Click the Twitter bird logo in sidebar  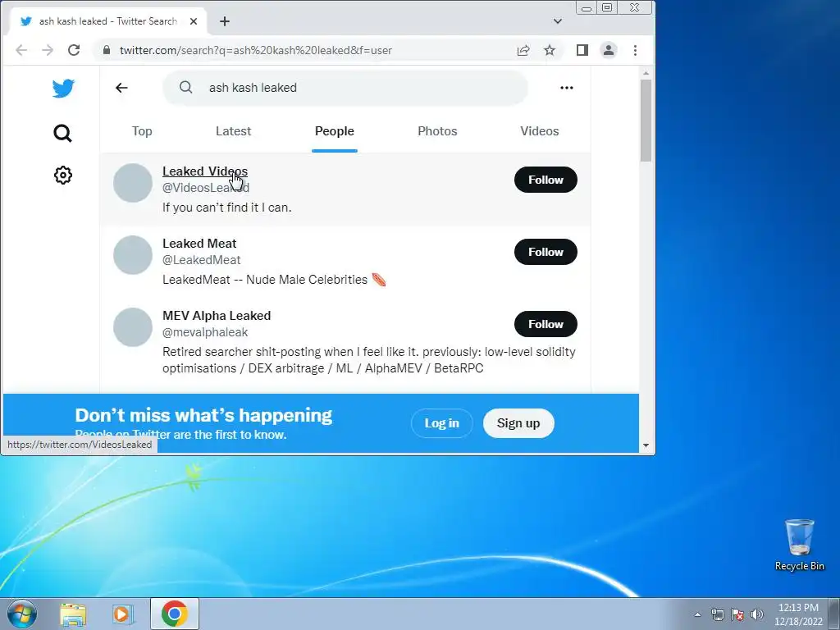63,89
